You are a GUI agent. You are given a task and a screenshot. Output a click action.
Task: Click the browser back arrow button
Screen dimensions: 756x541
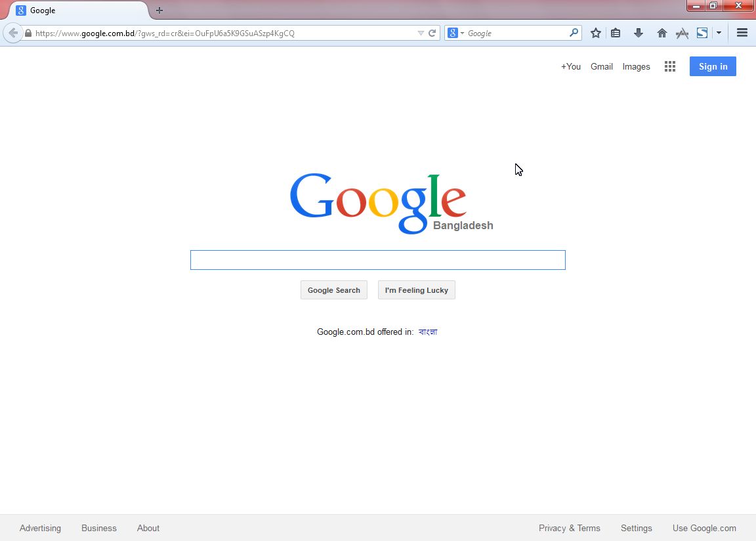click(x=13, y=33)
